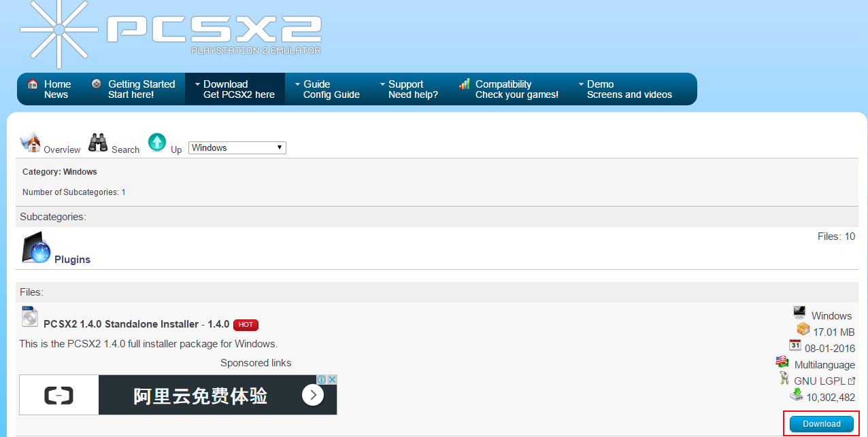The image size is (868, 437).
Task: Click the ad banner arrow button
Action: tap(313, 395)
